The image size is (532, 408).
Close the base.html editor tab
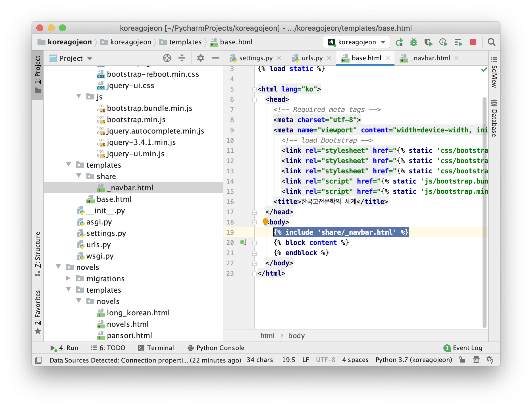pos(388,58)
